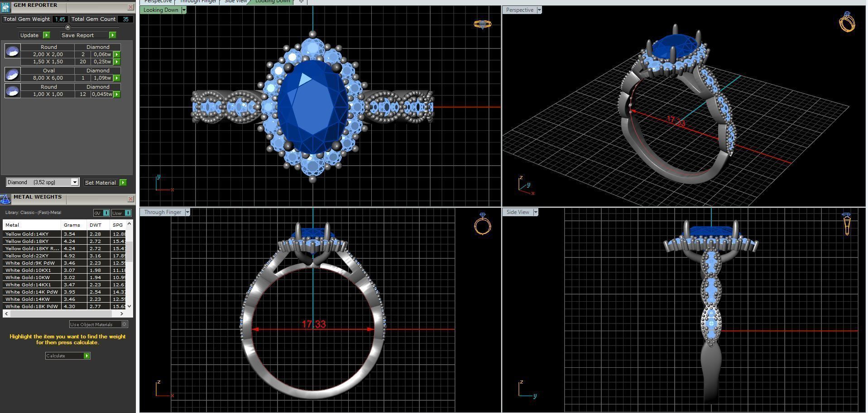Click green arrow next to Save Report
Image resolution: width=868 pixels, height=413 pixels.
[x=112, y=35]
